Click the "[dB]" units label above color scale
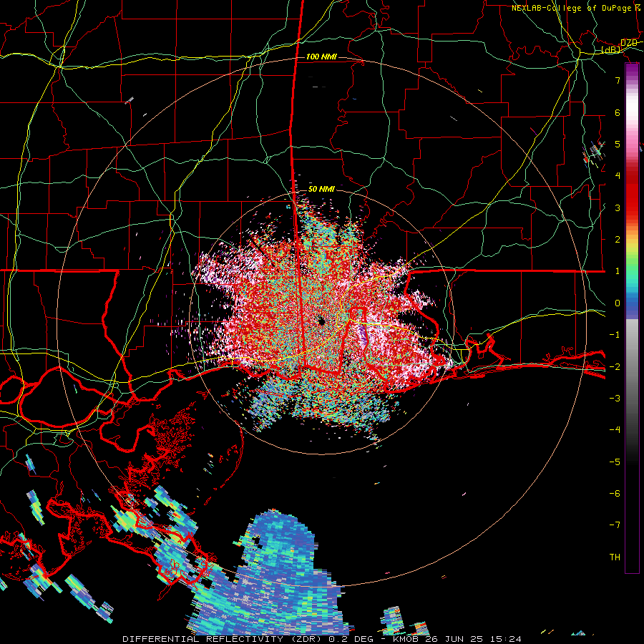The image size is (644, 644). click(x=610, y=50)
